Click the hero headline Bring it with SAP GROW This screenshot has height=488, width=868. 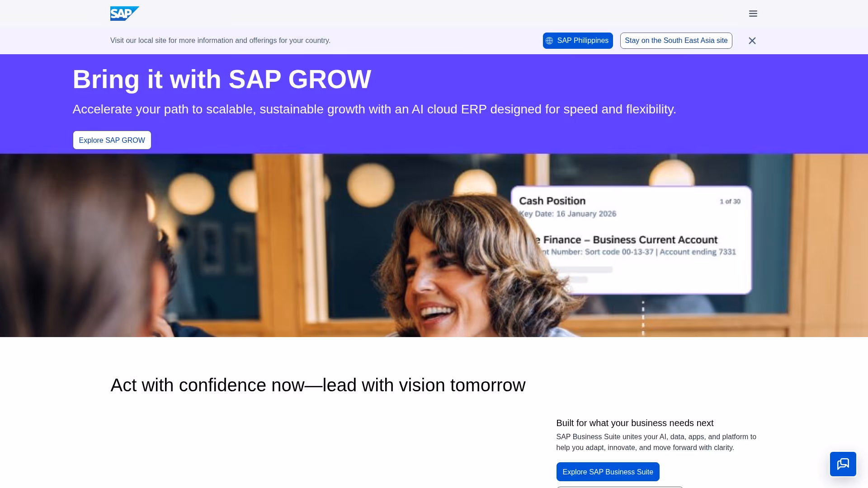point(222,79)
